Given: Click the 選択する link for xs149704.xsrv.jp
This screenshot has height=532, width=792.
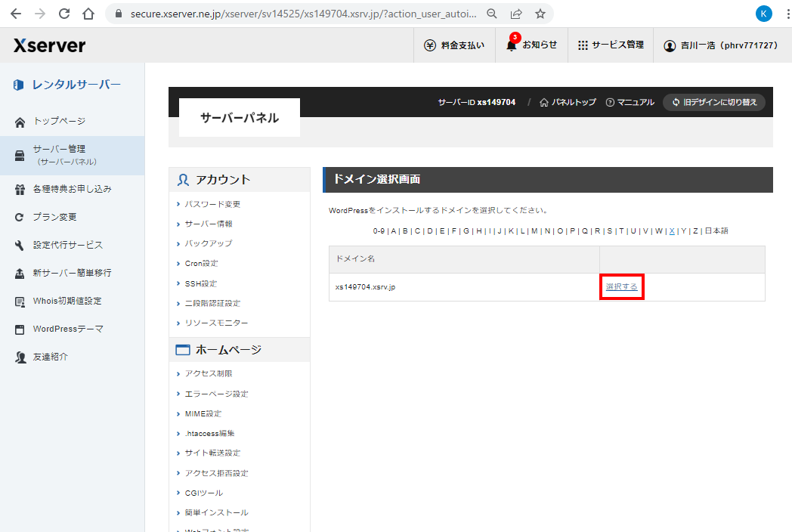Looking at the screenshot, I should click(x=621, y=287).
